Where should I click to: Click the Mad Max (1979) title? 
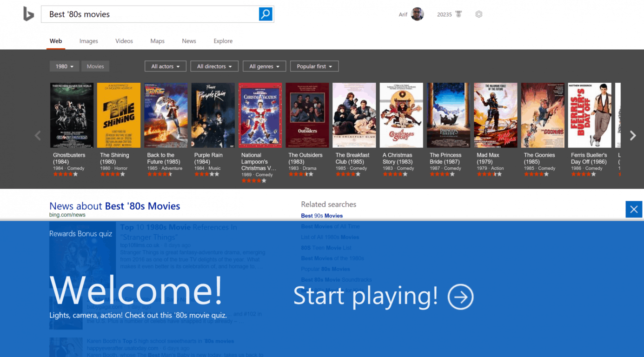coord(488,159)
